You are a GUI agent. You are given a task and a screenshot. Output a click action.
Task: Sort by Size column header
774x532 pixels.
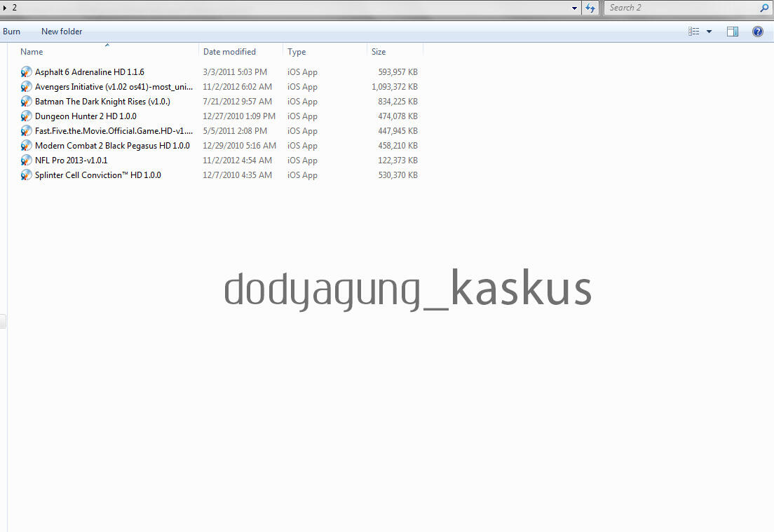point(379,52)
